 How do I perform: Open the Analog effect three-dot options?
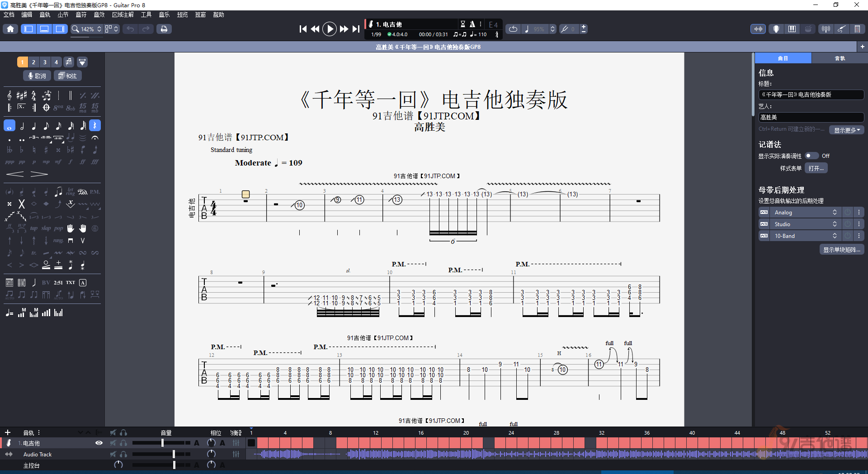tap(859, 212)
